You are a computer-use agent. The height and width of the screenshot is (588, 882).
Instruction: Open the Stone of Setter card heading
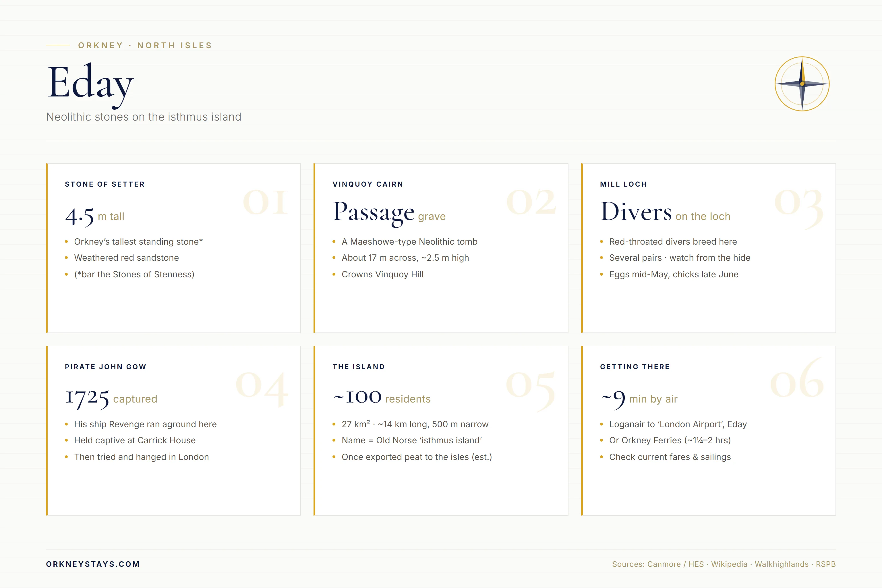105,184
